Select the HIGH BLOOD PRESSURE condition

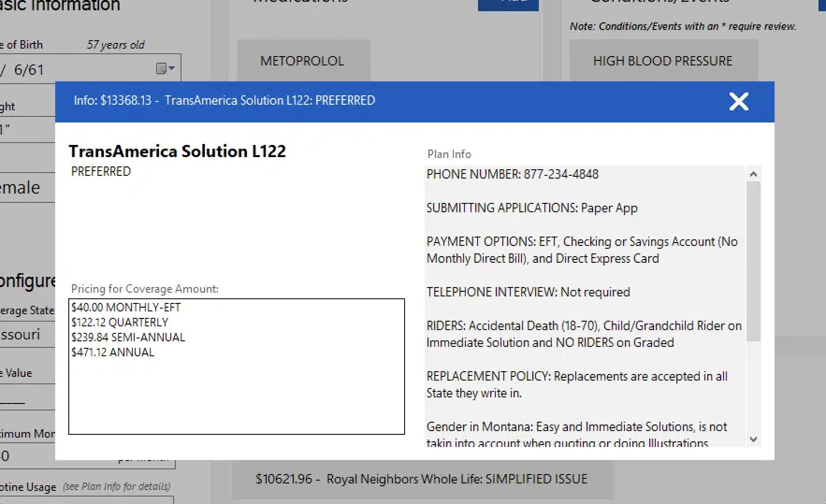tap(662, 61)
